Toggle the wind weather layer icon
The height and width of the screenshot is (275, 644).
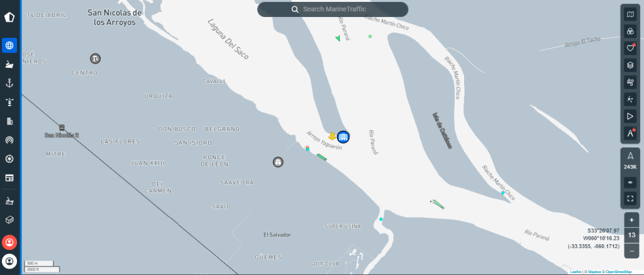[630, 82]
